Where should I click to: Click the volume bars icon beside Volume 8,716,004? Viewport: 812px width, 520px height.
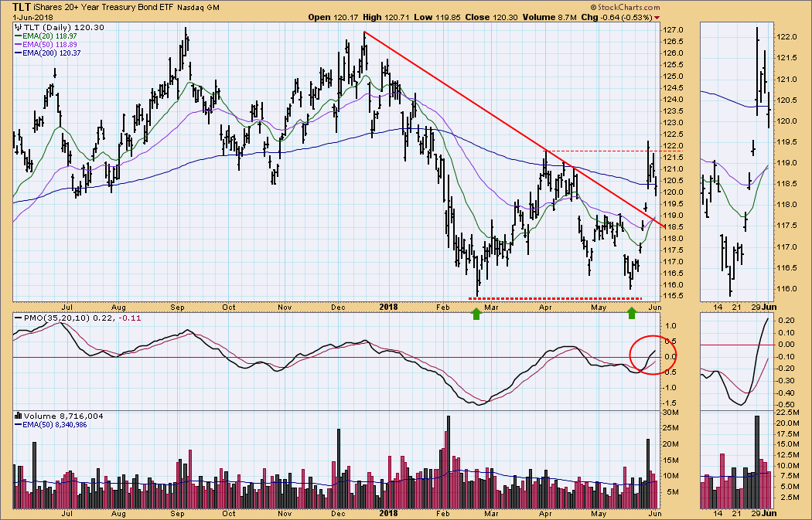(x=18, y=416)
